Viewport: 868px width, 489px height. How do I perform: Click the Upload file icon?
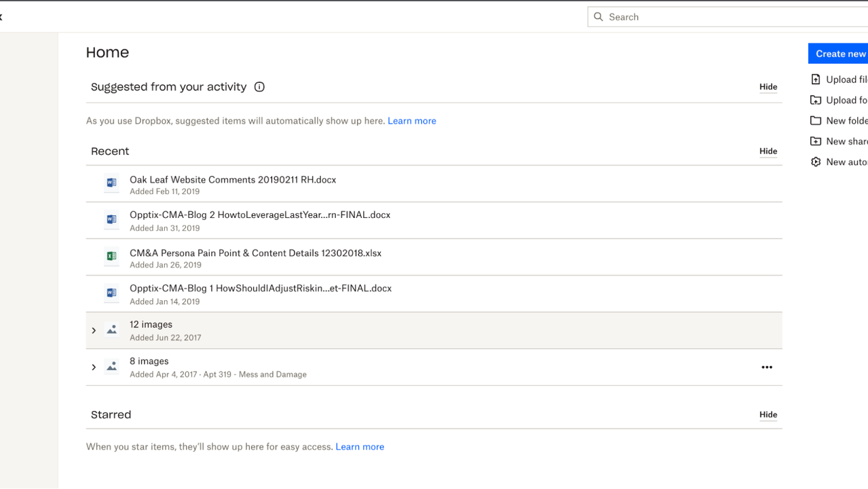tap(816, 79)
